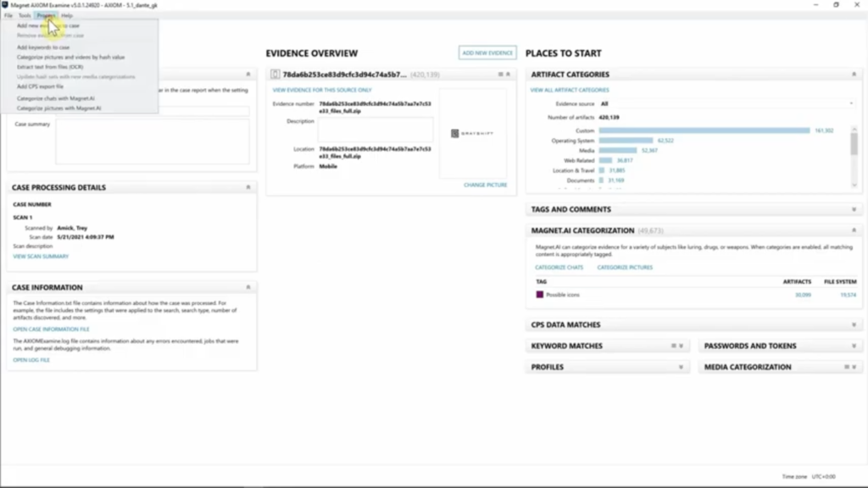Click Scanned by name Amick, Trey
The height and width of the screenshot is (488, 868).
(72, 228)
